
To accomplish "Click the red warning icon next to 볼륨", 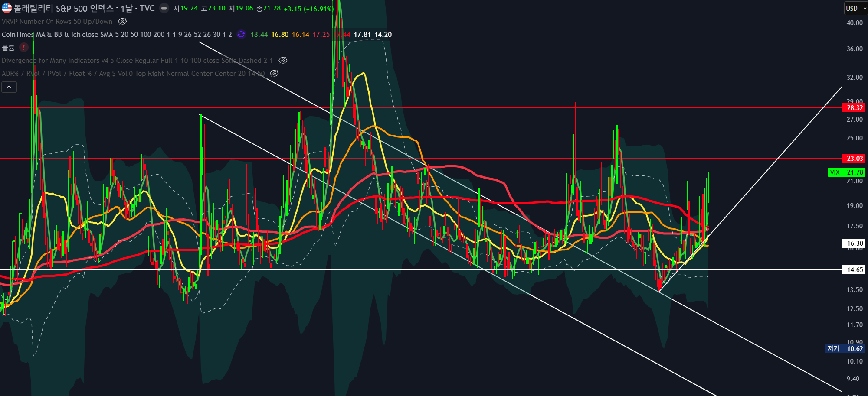I will (24, 47).
